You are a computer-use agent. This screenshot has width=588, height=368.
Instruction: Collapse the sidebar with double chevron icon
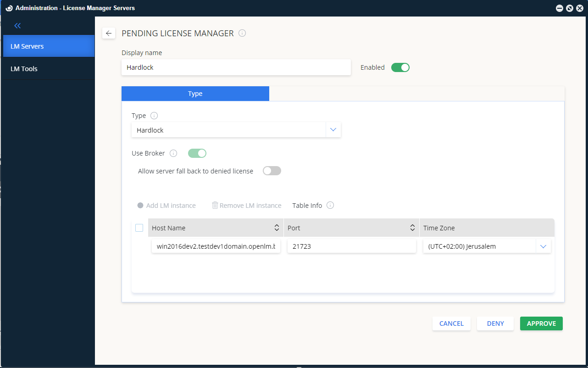[x=17, y=26]
